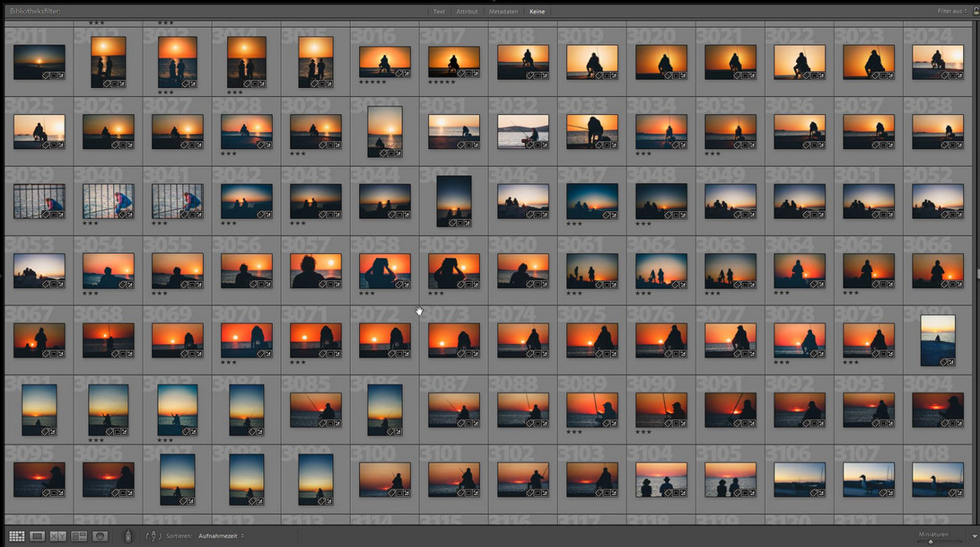This screenshot has width=980, height=547.
Task: Select the Attribut filter tab
Action: tap(467, 12)
